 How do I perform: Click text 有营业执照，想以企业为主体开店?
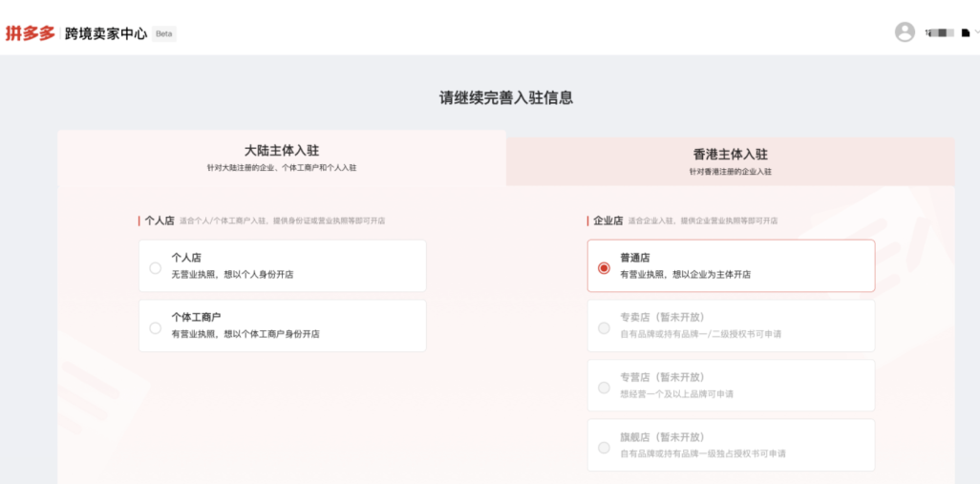pyautogui.click(x=686, y=274)
